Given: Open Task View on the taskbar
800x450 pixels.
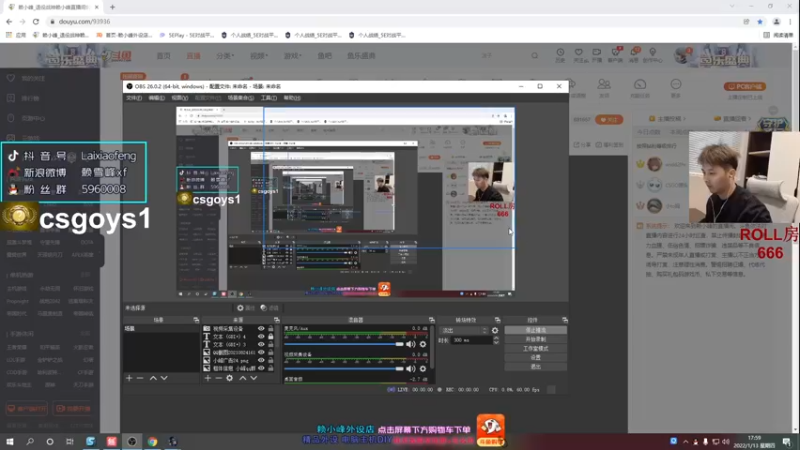Looking at the screenshot, I should (70, 441).
